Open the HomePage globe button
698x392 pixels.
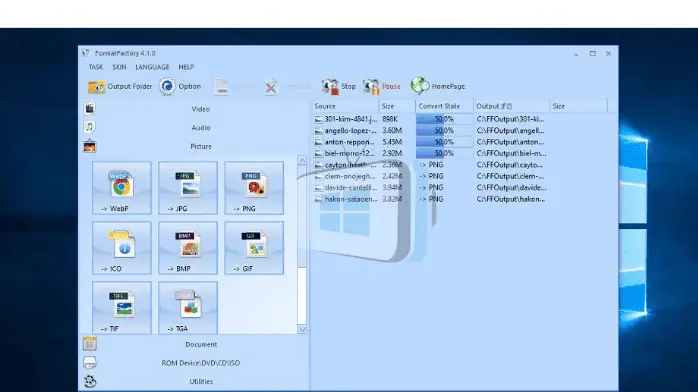point(438,86)
